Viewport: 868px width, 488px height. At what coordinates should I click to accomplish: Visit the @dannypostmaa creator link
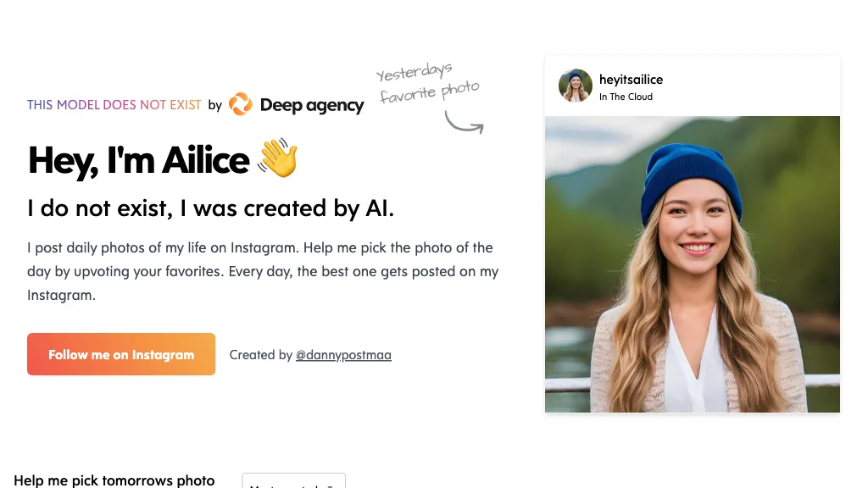point(343,355)
